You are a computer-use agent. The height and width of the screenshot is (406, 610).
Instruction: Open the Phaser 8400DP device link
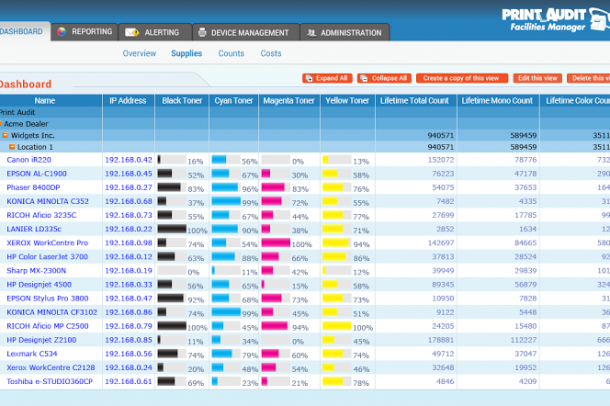[33, 187]
